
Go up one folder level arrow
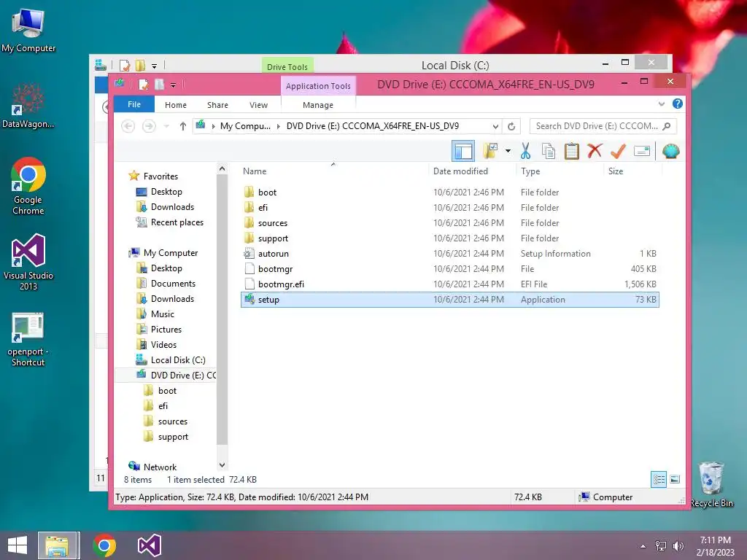coord(182,126)
